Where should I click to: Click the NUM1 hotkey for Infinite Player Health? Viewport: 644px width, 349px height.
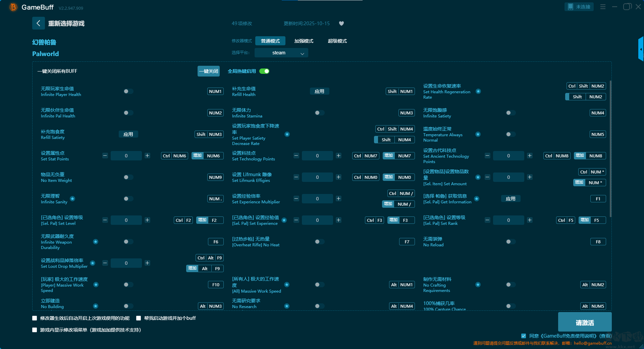point(215,91)
